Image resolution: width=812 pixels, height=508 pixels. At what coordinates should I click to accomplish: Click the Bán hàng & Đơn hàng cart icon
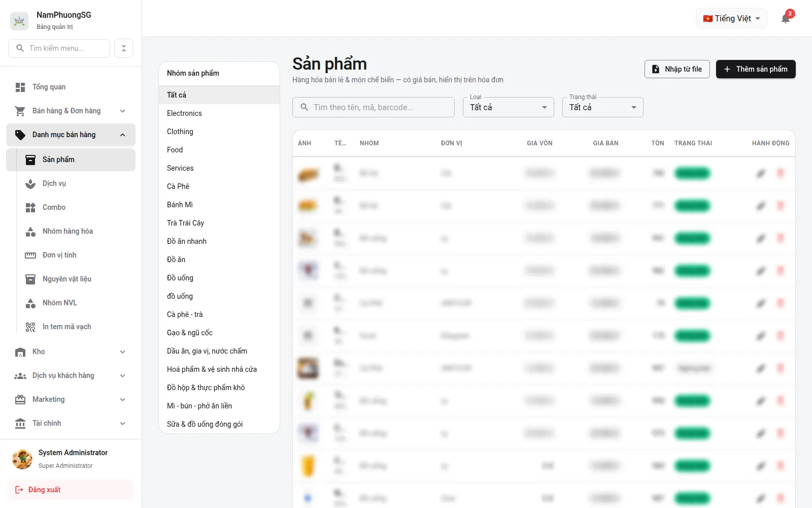pos(20,111)
